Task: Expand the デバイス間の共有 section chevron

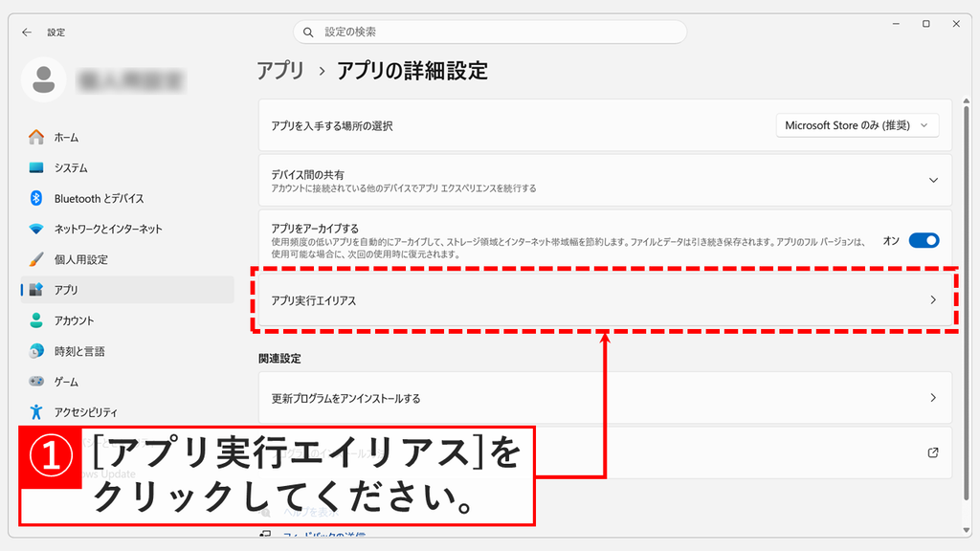Action: click(x=933, y=180)
